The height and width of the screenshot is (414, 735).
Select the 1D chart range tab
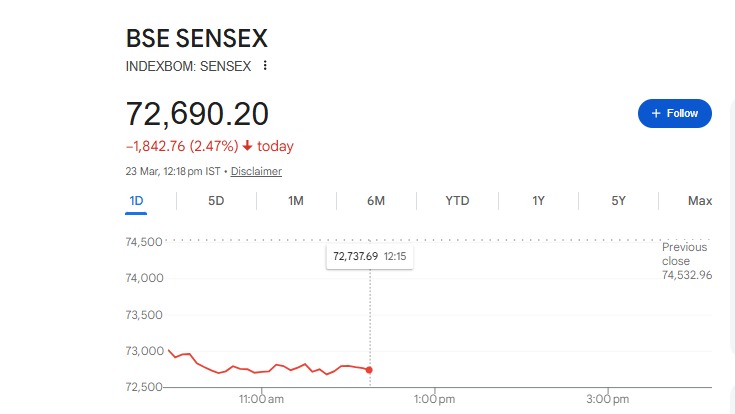pos(137,201)
